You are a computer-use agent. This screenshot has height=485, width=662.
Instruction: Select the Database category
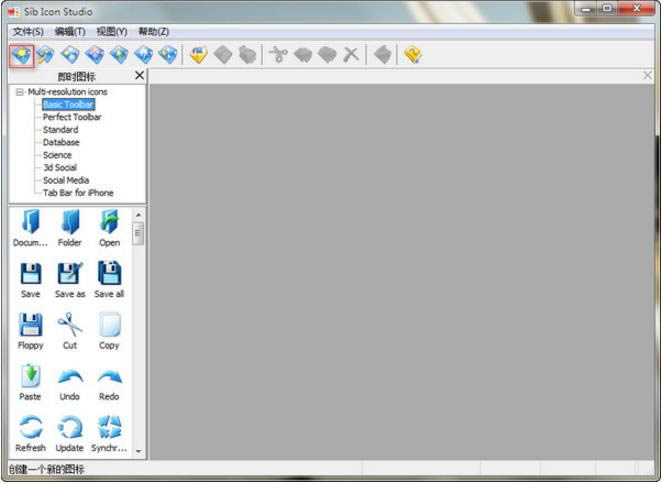click(x=61, y=142)
